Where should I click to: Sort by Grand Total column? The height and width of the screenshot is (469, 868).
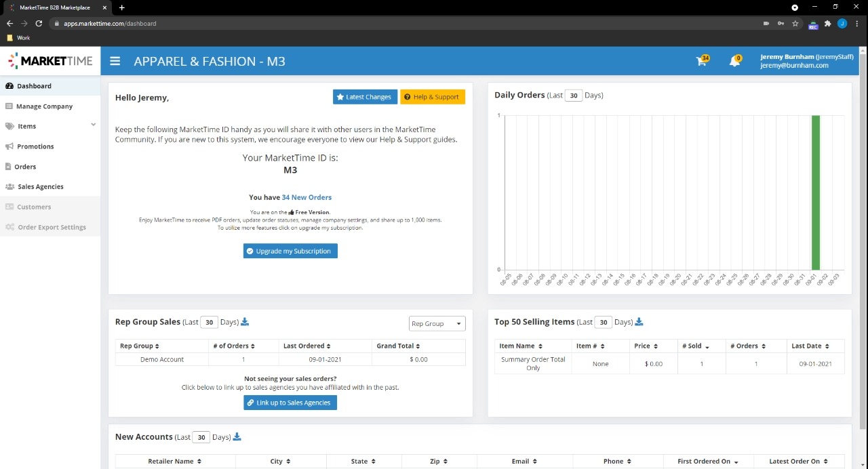[419, 346]
